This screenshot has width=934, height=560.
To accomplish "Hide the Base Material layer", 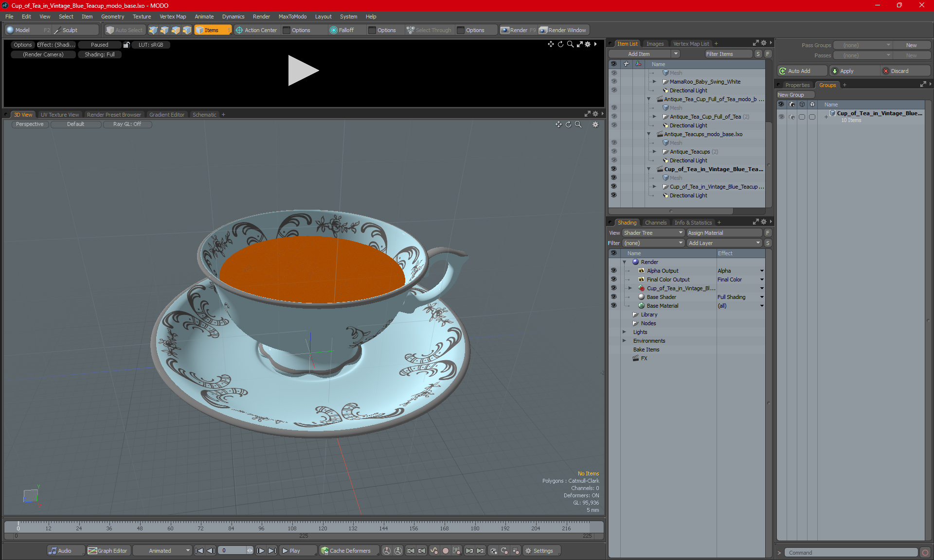I will (614, 306).
